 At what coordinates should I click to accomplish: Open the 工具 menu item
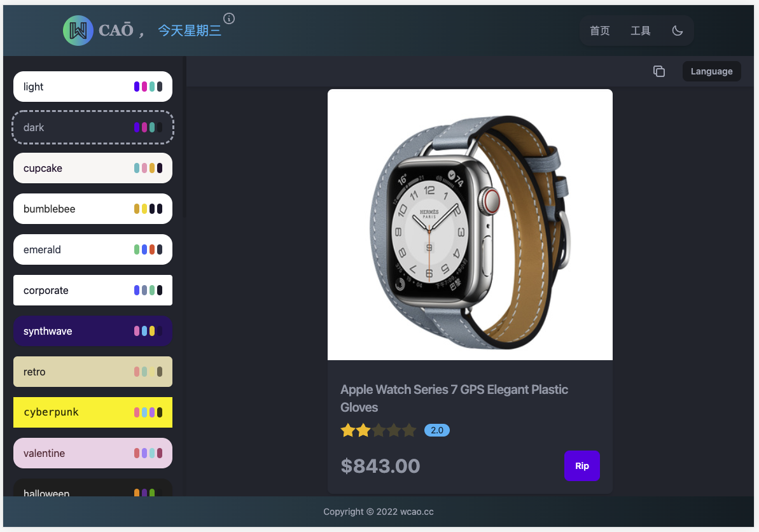point(641,31)
